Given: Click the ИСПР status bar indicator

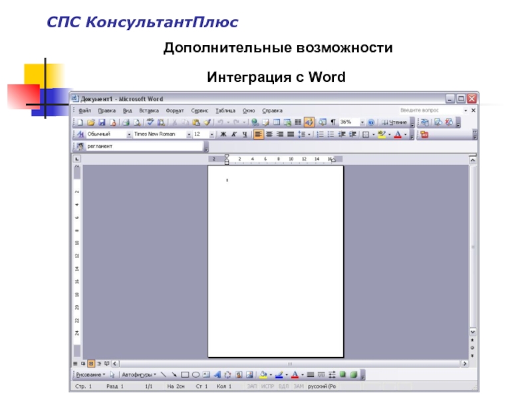Looking at the screenshot, I should [x=268, y=386].
